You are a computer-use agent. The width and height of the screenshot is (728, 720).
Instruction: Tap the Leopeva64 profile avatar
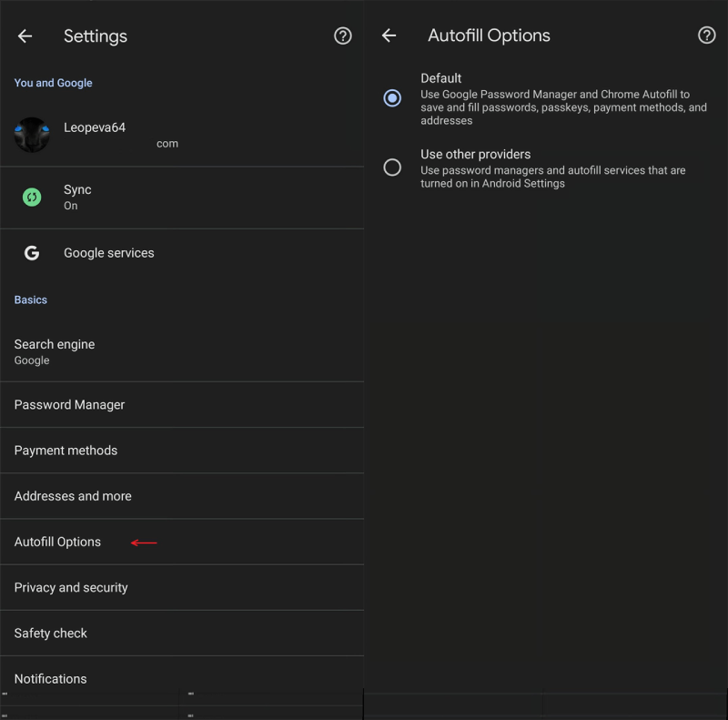click(x=32, y=135)
